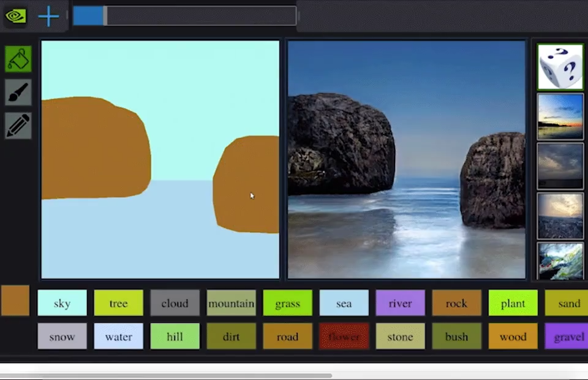
Task: Select the snow label swatch
Action: 62,336
